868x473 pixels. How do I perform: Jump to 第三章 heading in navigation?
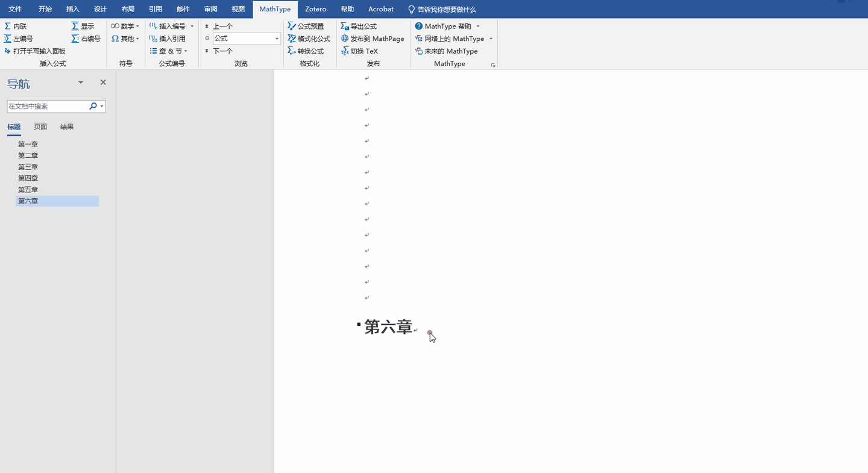(28, 167)
